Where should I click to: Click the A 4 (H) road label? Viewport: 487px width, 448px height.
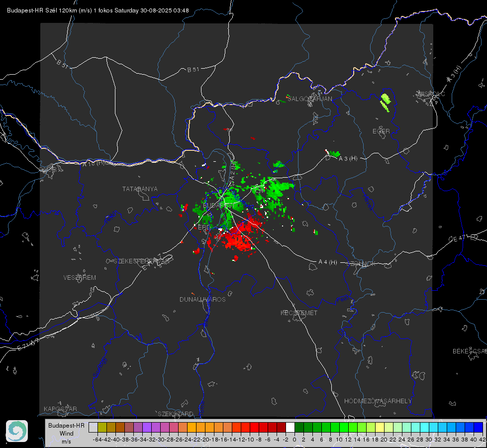[x=328, y=262]
